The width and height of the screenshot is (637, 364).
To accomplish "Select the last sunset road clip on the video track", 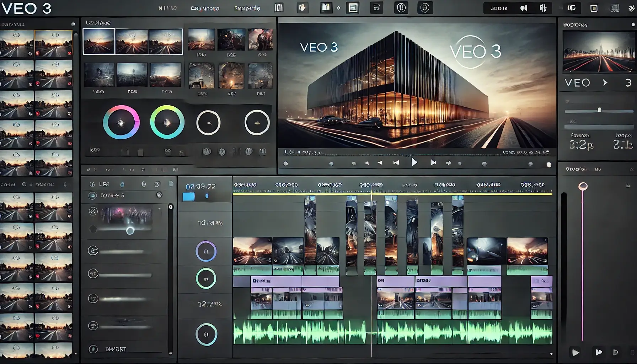I will point(527,251).
